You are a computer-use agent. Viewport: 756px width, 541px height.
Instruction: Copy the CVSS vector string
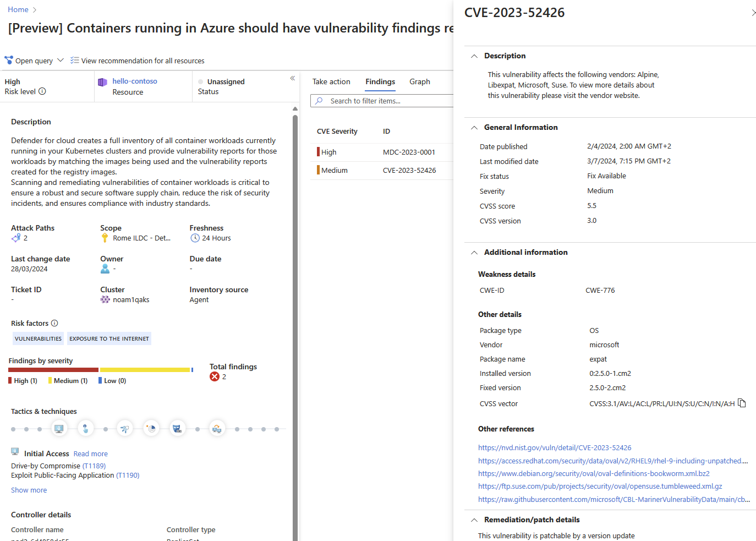tap(742, 403)
